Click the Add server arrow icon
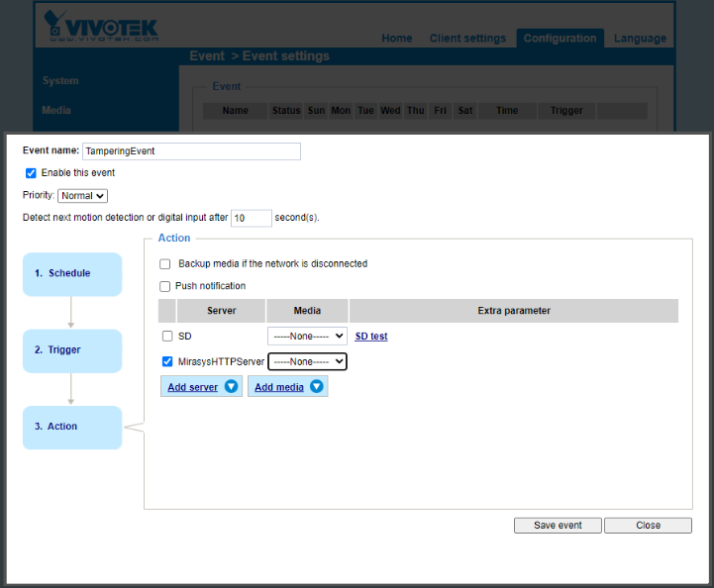The image size is (714, 588). [x=231, y=387]
